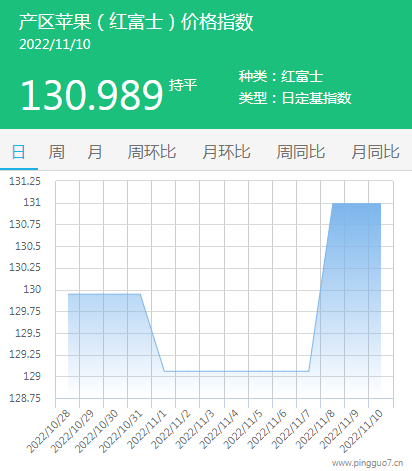Click the 持平 status indicator

pos(183,85)
